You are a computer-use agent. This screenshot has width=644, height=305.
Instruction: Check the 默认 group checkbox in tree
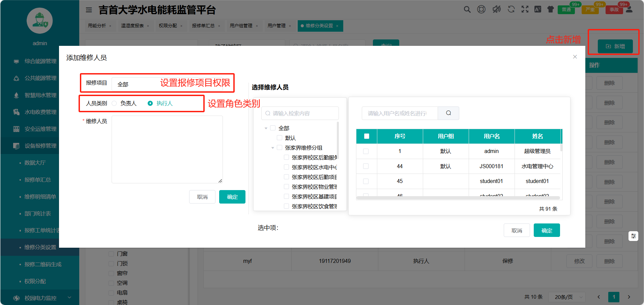(x=280, y=138)
